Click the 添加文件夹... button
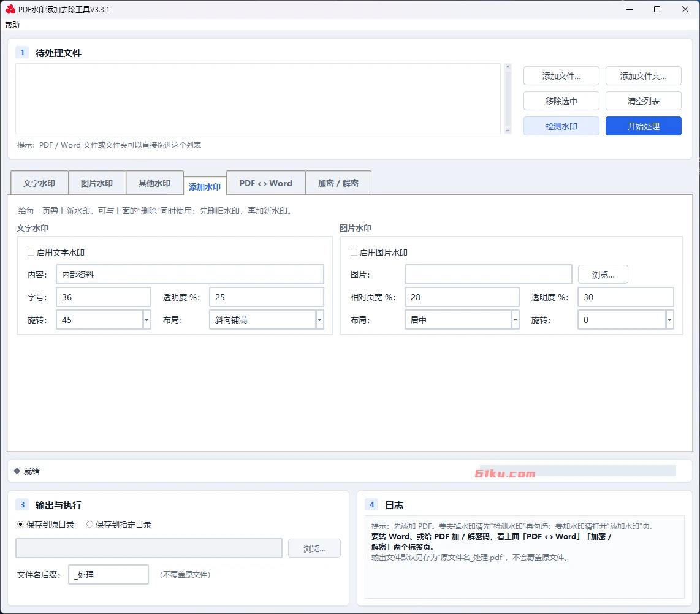Image resolution: width=700 pixels, height=614 pixels. coord(644,76)
